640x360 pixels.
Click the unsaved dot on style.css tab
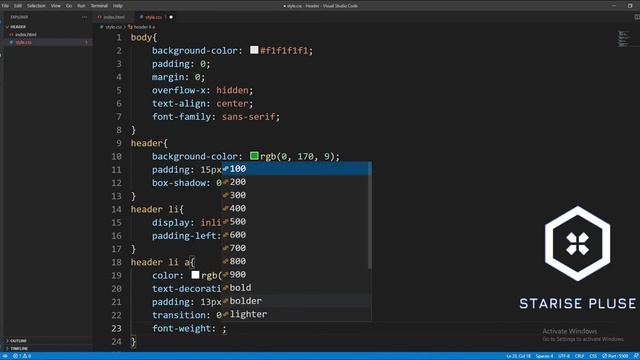(171, 17)
